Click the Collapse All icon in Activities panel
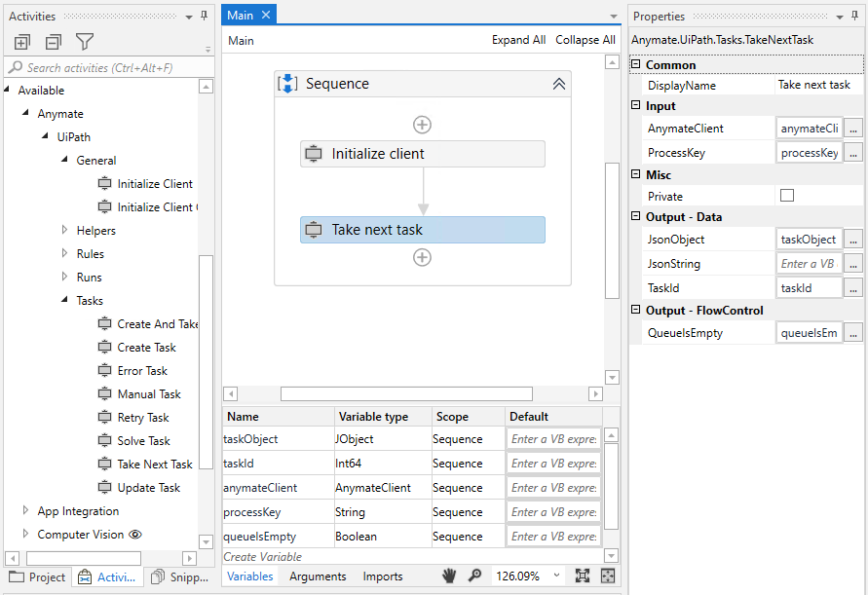 (54, 42)
